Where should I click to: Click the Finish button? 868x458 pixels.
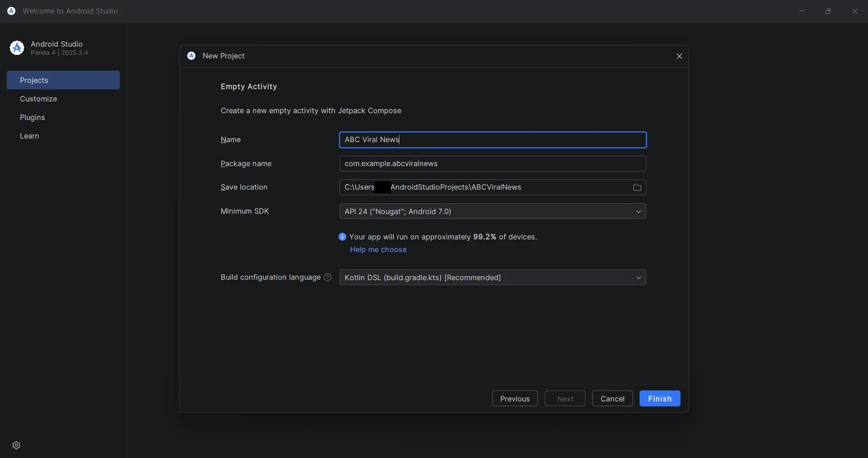(x=659, y=399)
